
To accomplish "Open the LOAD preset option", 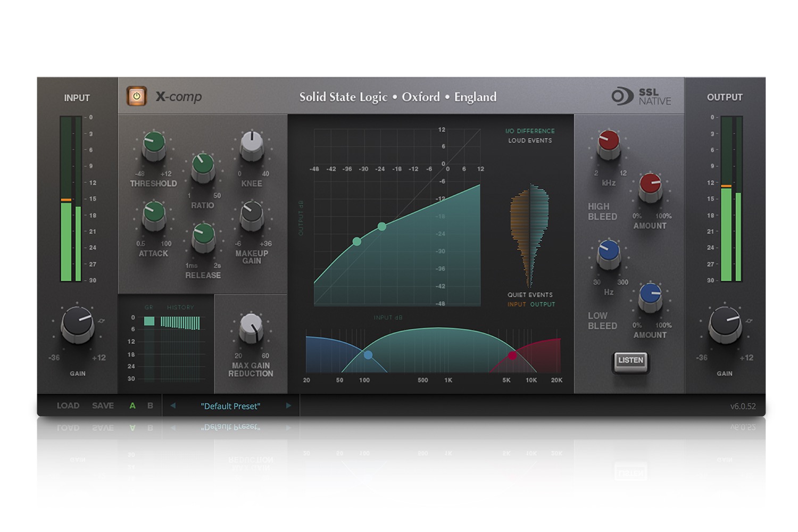I will pyautogui.click(x=68, y=406).
